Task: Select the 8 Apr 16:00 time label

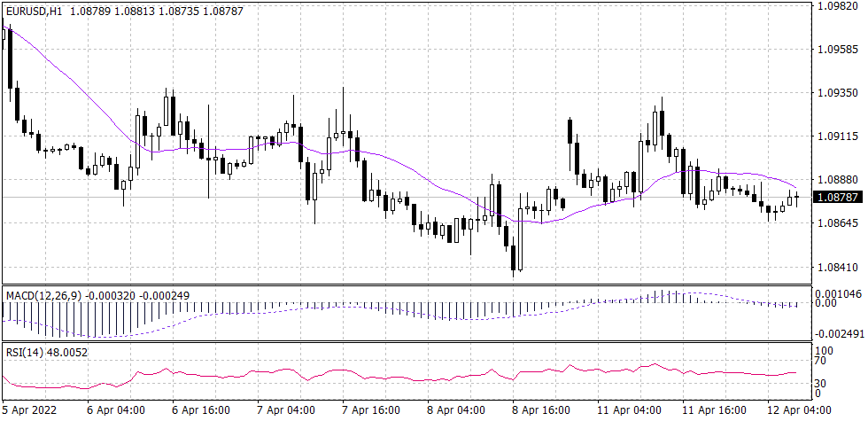Action: coord(544,411)
